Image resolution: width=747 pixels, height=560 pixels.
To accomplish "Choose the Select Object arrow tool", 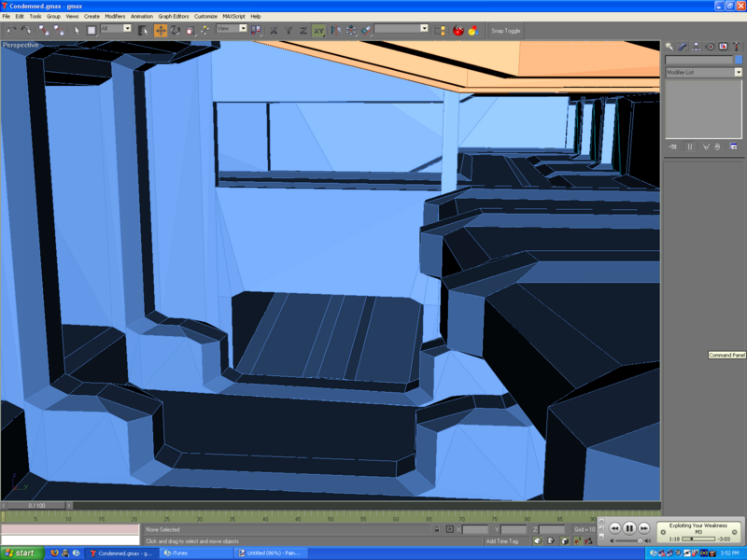I will [x=77, y=31].
